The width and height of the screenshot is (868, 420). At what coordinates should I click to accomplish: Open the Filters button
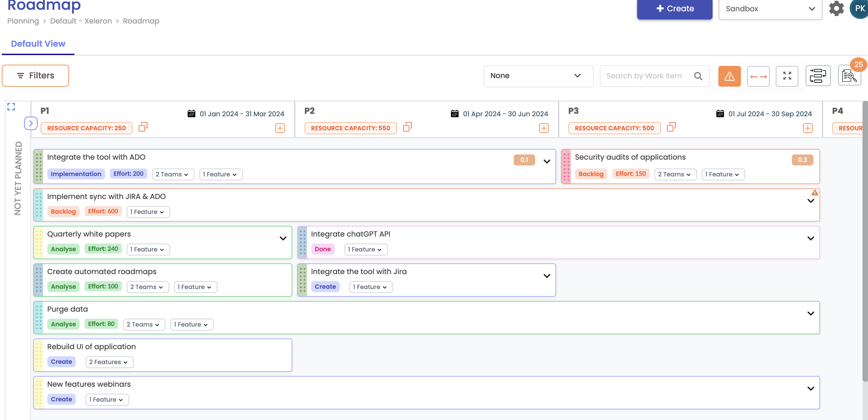point(35,76)
